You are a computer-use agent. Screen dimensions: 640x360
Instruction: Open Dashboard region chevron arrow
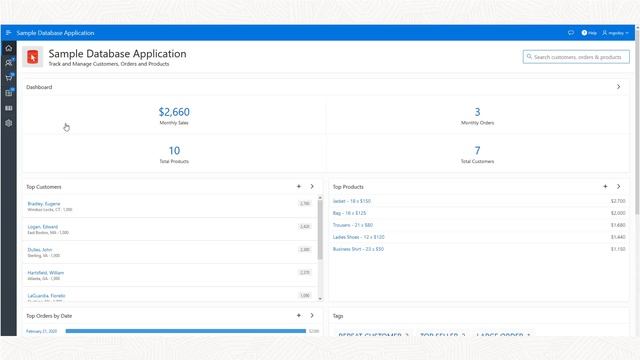[x=618, y=87]
